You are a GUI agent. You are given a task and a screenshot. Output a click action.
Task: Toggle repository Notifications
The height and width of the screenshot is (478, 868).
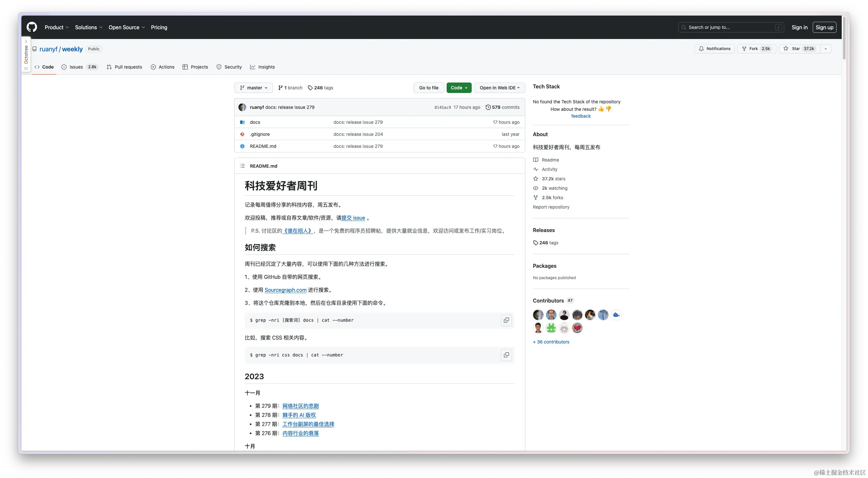click(714, 48)
